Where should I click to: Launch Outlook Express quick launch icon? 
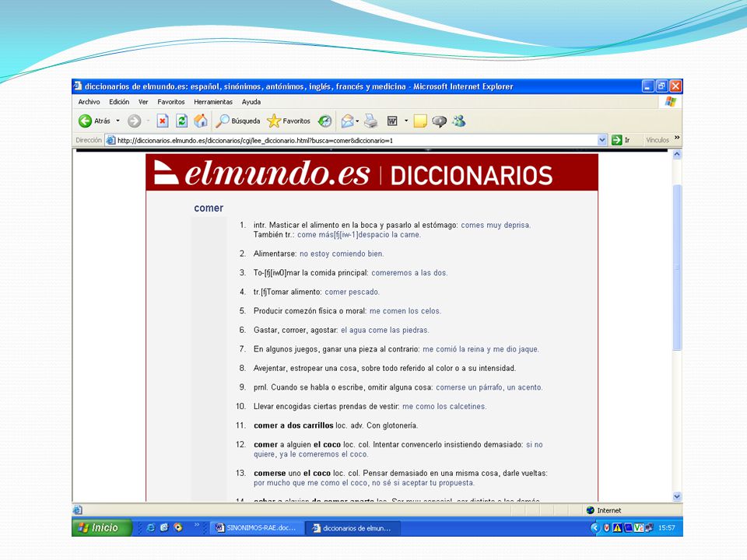click(164, 527)
